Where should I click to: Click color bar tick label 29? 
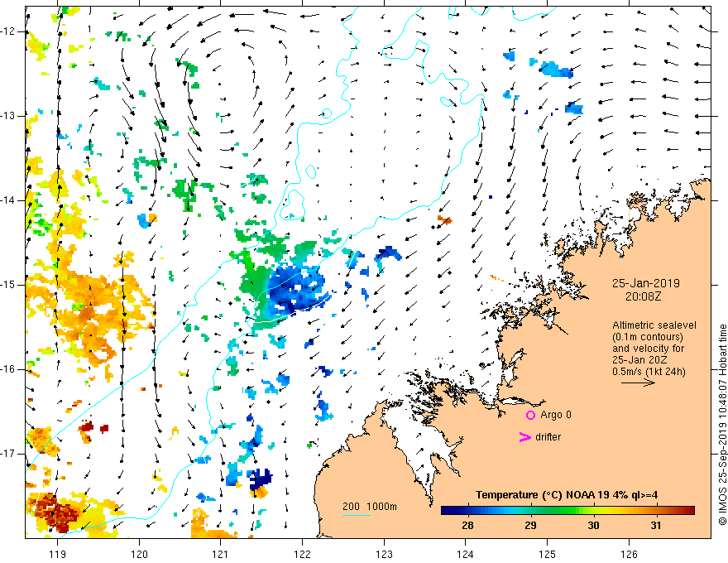point(530,526)
